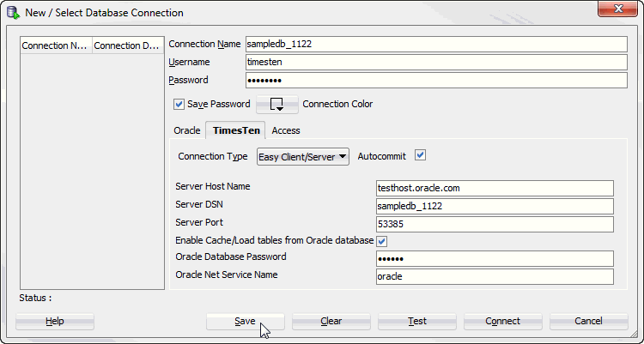This screenshot has height=344, width=644.
Task: Select the TimesTen tab
Action: (x=236, y=130)
